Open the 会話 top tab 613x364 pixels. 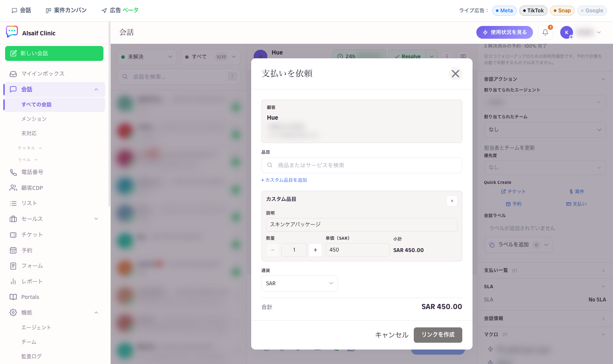click(21, 10)
